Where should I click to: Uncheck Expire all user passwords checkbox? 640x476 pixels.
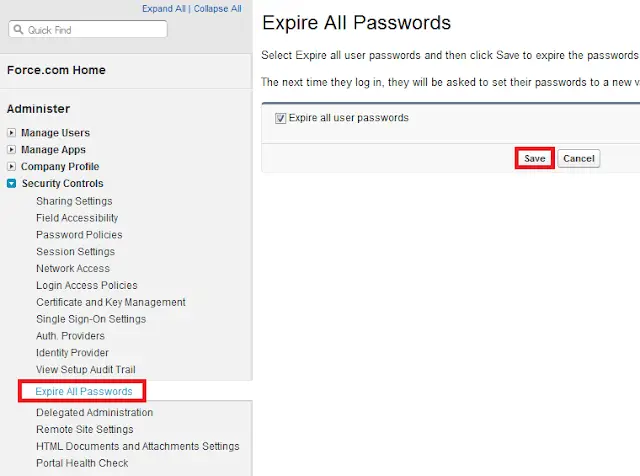point(280,118)
